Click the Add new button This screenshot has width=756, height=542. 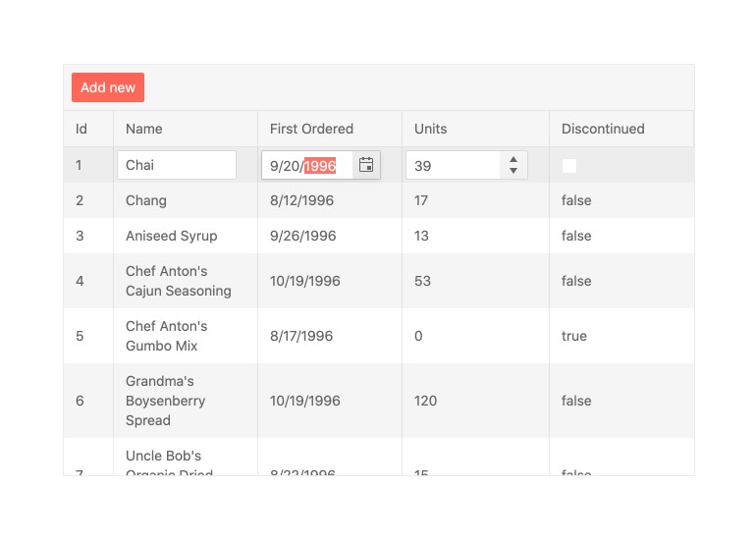click(108, 87)
